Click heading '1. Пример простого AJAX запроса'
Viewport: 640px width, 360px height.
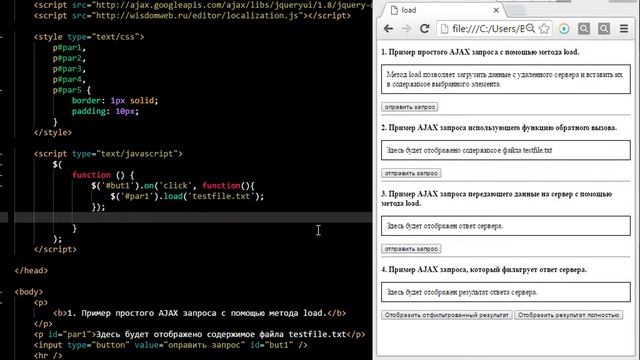480,52
